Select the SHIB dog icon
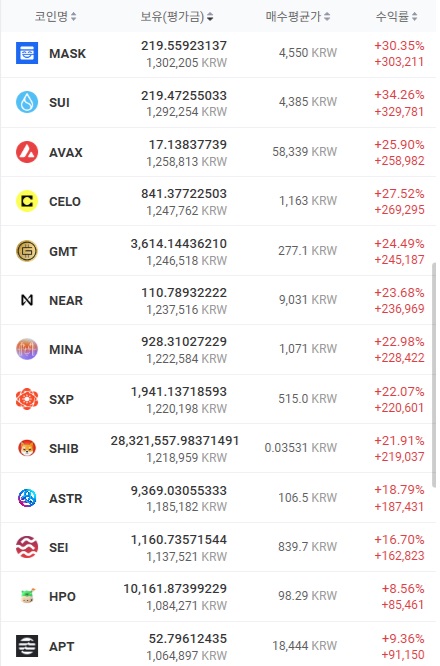The image size is (440, 666). coord(27,448)
